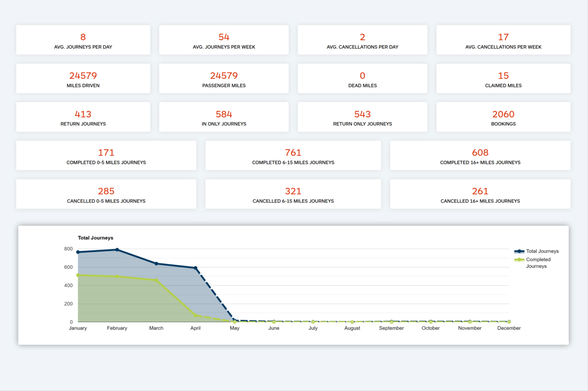Select the Total Journeys March data point
The width and height of the screenshot is (588, 391).
click(x=156, y=264)
